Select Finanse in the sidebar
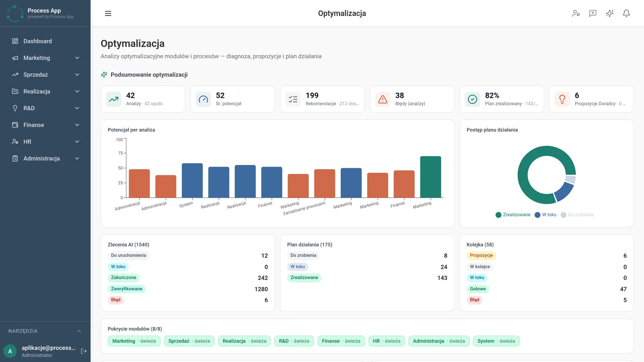Viewport: 644px width, 362px height. (x=45, y=125)
